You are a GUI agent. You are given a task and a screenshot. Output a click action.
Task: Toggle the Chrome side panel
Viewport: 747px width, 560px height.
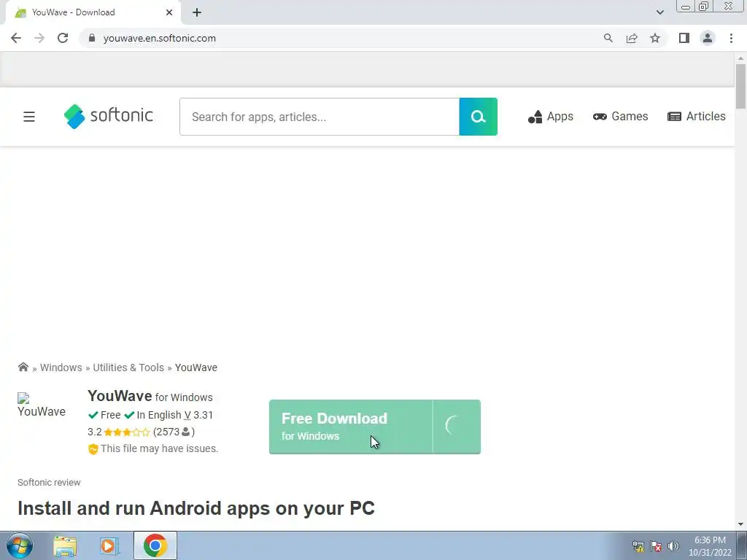(x=684, y=38)
